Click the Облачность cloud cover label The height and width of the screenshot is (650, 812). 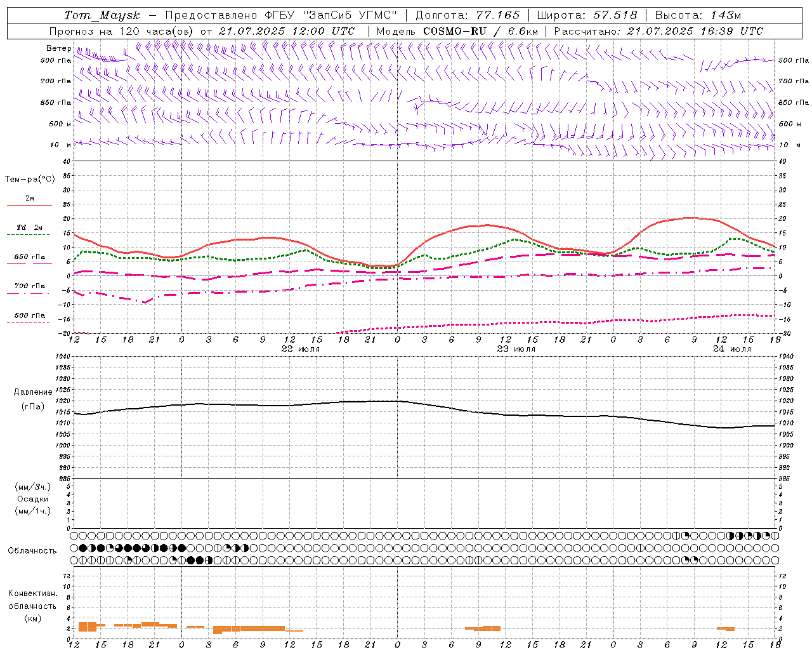[x=32, y=551]
